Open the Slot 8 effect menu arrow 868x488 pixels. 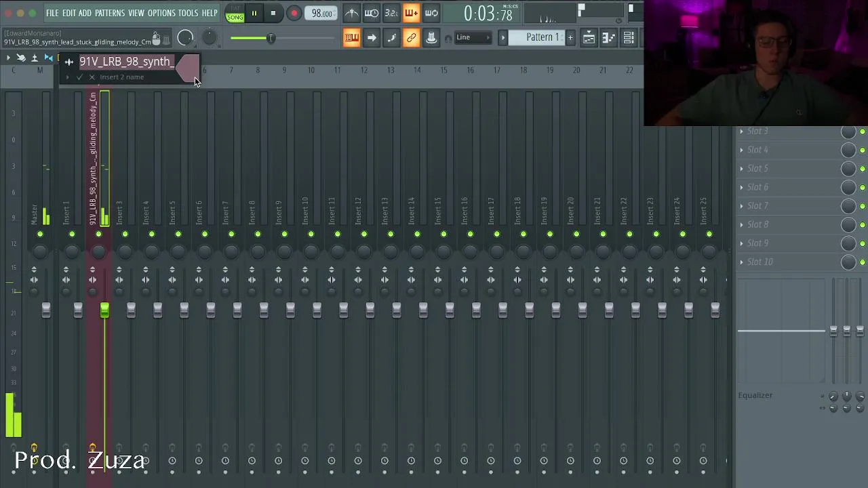(x=741, y=224)
